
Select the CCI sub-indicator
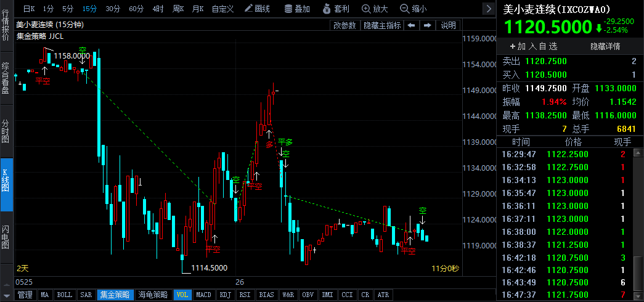tap(347, 295)
